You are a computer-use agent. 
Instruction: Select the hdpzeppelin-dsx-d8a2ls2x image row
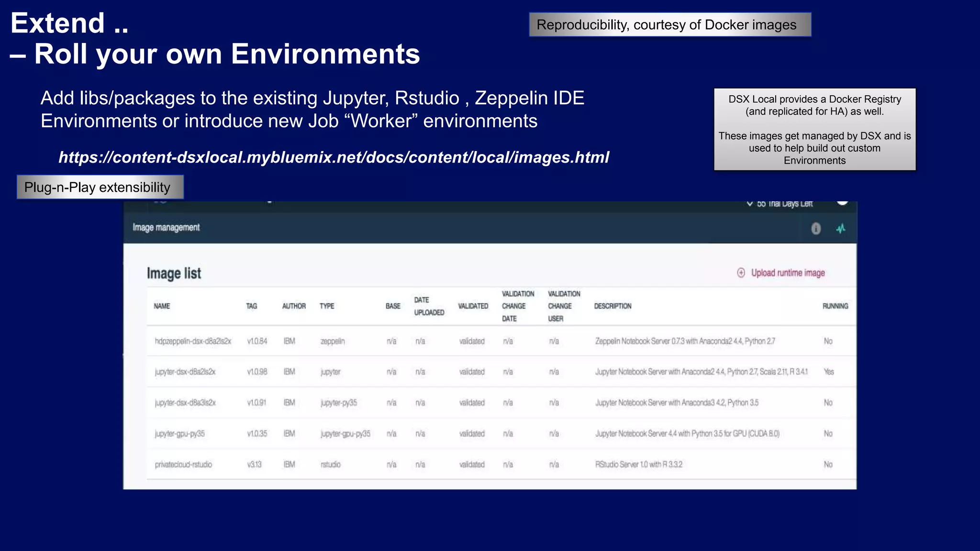[x=501, y=341]
